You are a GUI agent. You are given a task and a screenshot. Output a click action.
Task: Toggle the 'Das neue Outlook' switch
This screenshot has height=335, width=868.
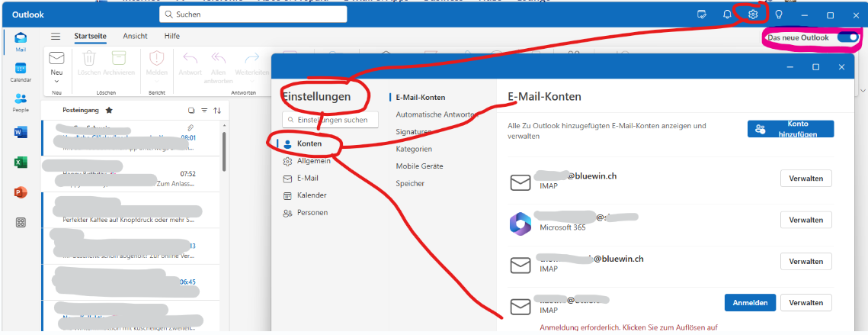(847, 37)
